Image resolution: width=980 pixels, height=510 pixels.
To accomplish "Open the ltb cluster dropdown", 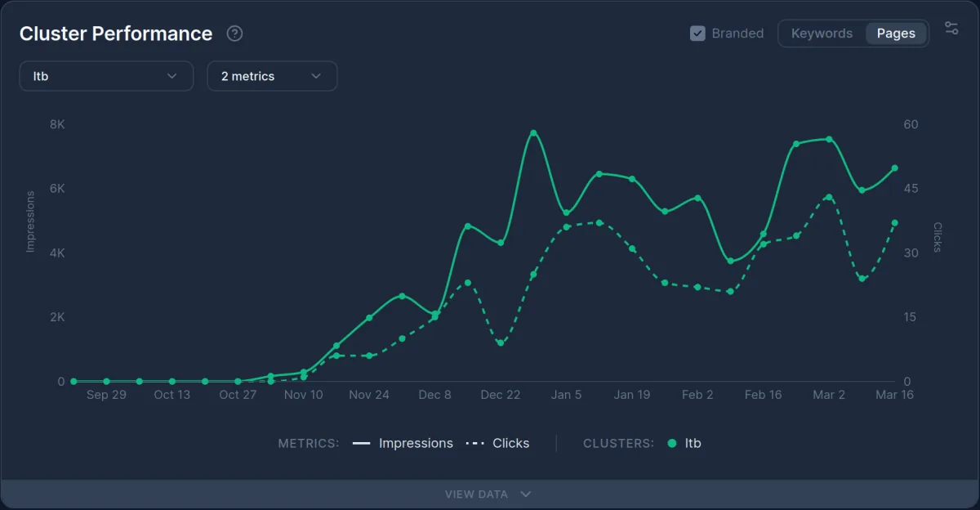I will [106, 75].
